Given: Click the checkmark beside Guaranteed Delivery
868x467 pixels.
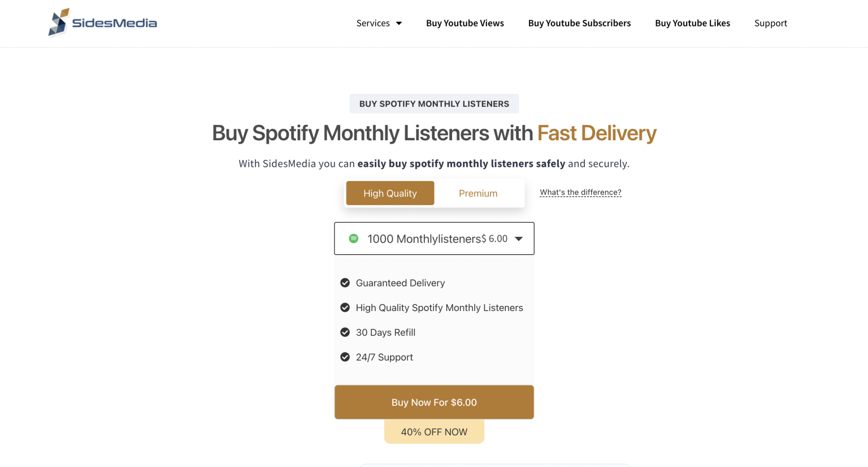Looking at the screenshot, I should click(345, 283).
